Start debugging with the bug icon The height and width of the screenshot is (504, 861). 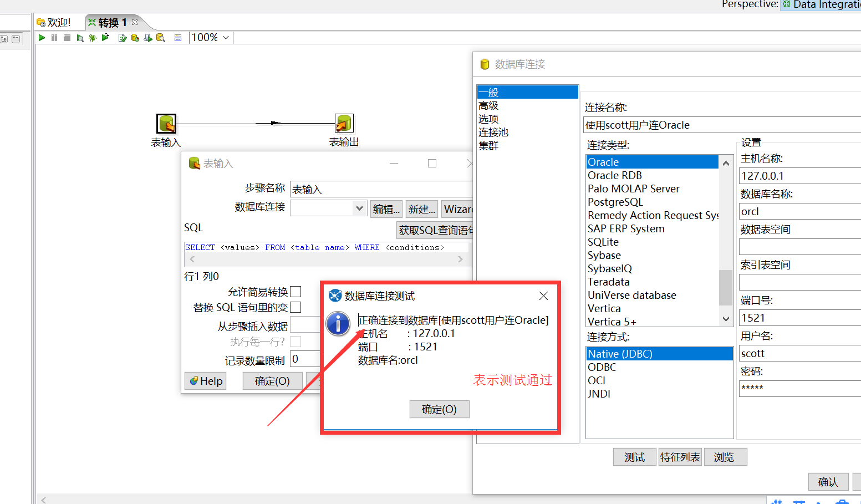pos(93,38)
